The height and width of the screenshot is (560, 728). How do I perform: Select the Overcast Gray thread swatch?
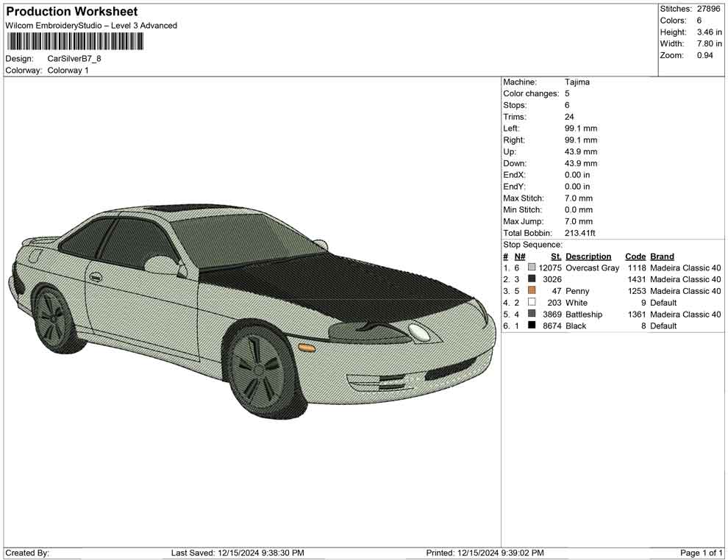[531, 268]
